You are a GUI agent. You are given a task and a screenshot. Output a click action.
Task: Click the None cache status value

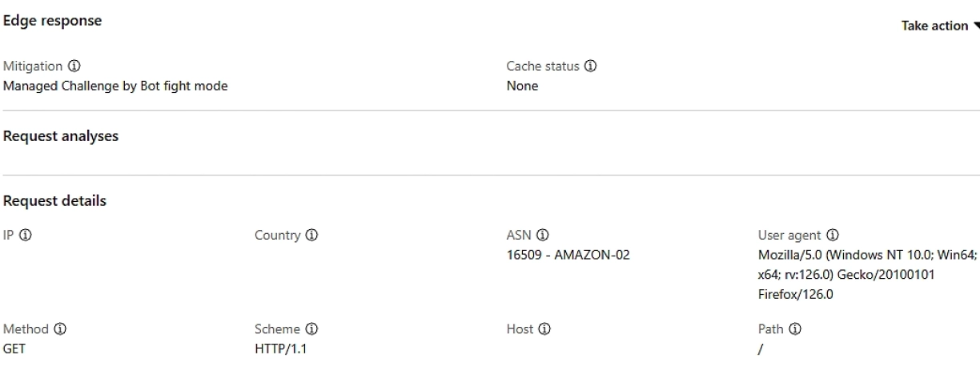tap(522, 86)
